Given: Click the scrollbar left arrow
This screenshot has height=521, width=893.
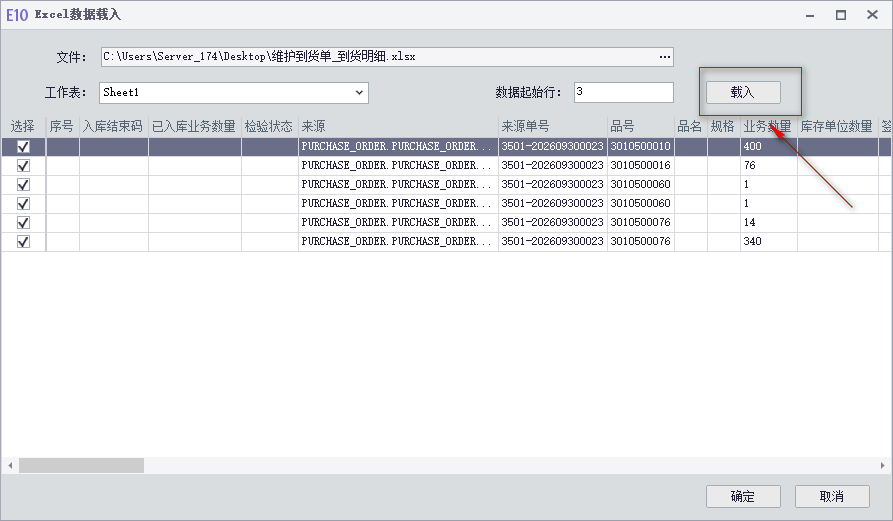Looking at the screenshot, I should point(10,466).
